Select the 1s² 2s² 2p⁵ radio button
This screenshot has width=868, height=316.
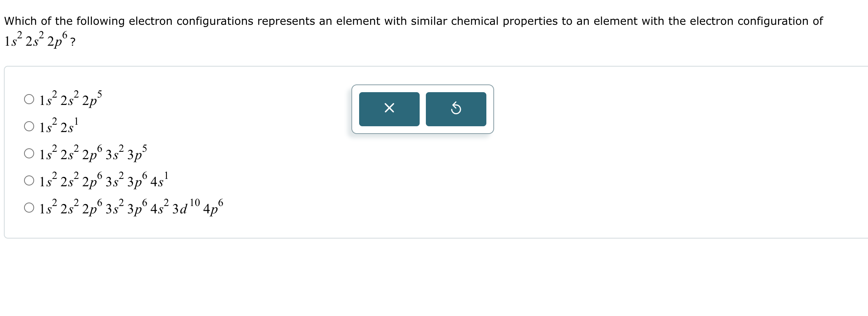click(x=29, y=100)
